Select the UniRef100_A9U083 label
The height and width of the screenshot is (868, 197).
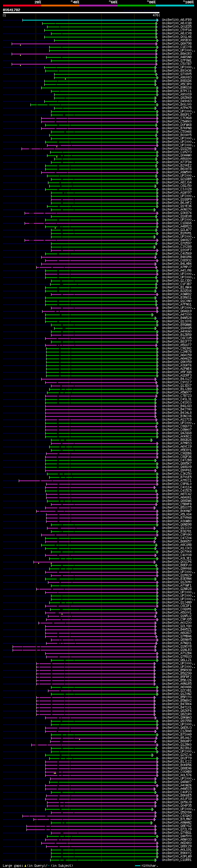pyautogui.click(x=177, y=78)
